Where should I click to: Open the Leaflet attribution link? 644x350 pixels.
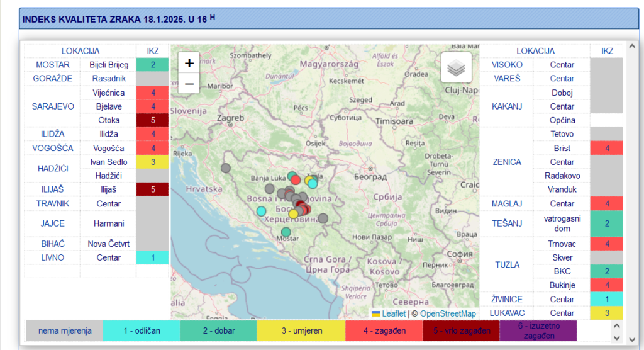[393, 313]
